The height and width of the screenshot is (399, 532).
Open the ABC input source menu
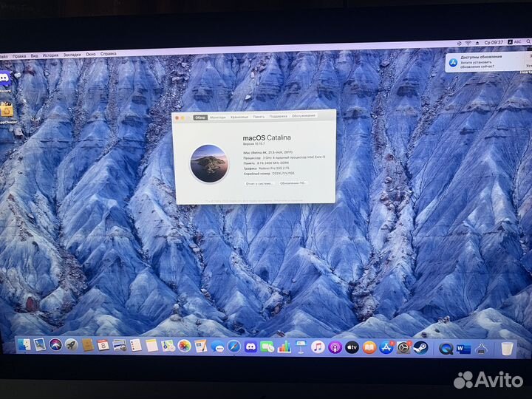coord(514,42)
